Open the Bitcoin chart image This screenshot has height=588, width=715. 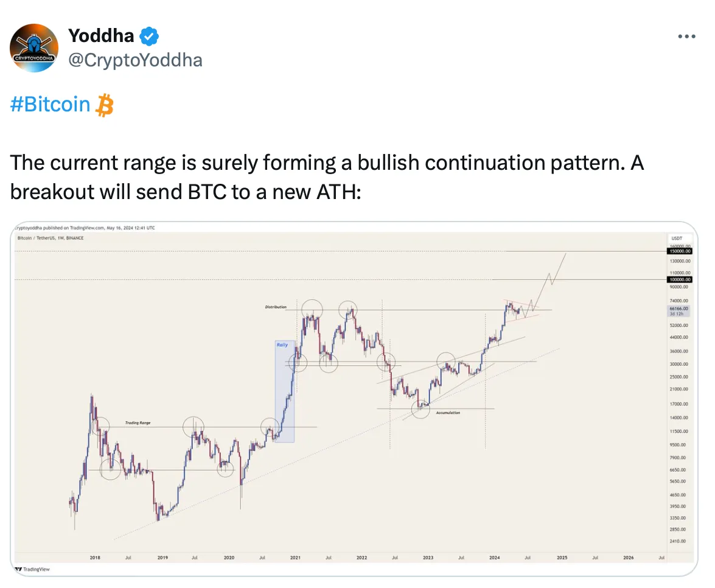click(354, 399)
